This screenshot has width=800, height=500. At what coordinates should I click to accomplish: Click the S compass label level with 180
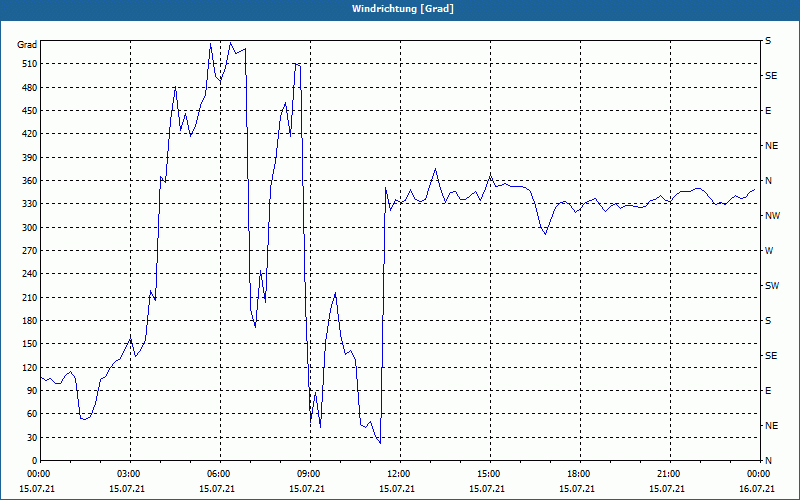pos(768,321)
